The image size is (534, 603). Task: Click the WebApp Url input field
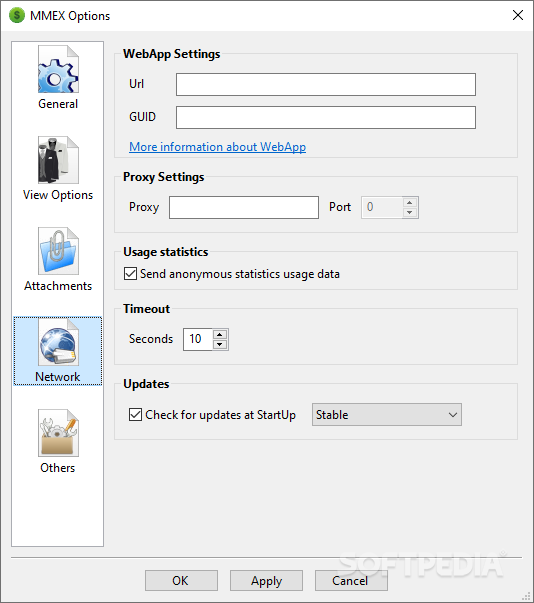point(326,84)
